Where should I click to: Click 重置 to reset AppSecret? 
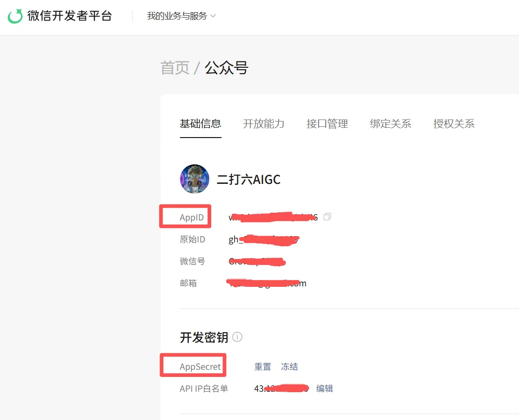(262, 367)
